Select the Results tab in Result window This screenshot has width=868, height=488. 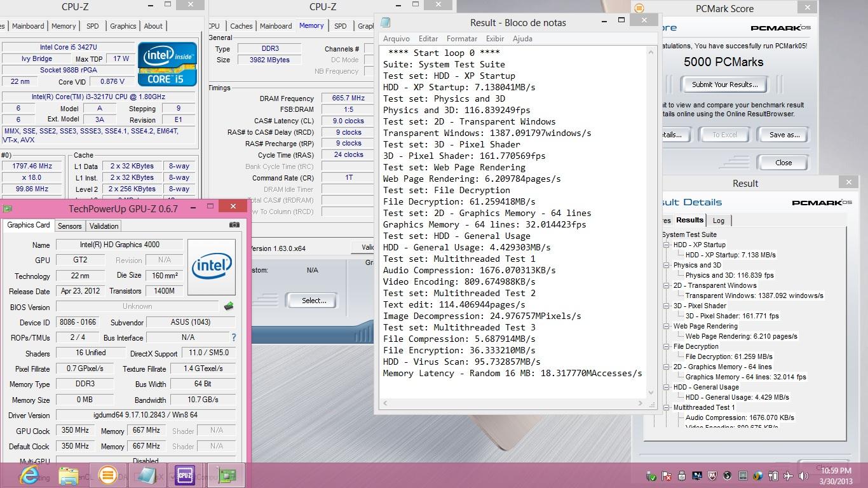[689, 220]
